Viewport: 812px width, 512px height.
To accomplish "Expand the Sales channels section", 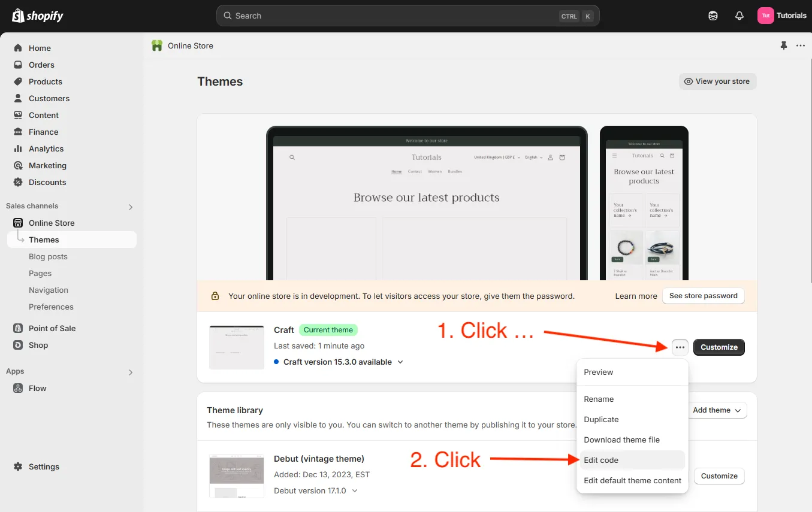I will tap(130, 207).
